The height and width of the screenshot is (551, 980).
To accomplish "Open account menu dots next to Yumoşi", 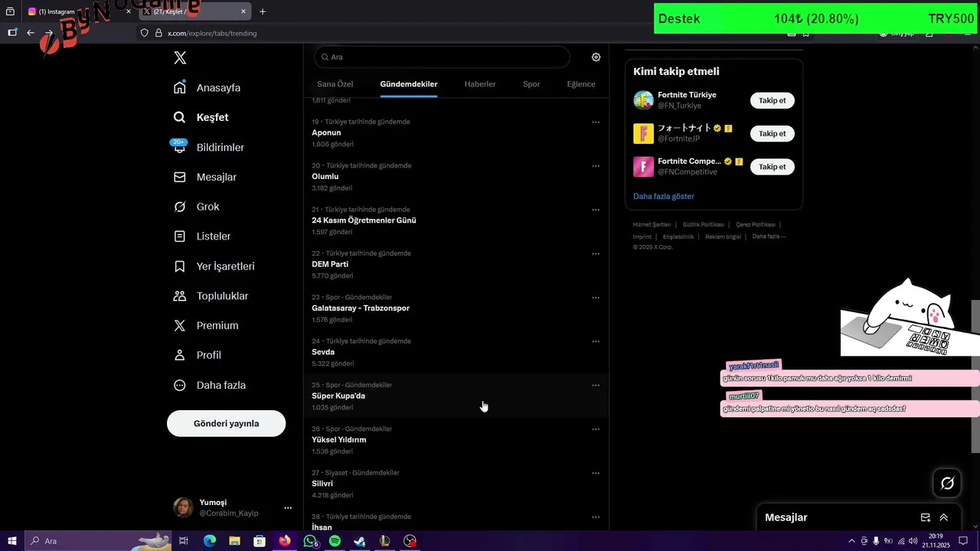I will 288,508.
